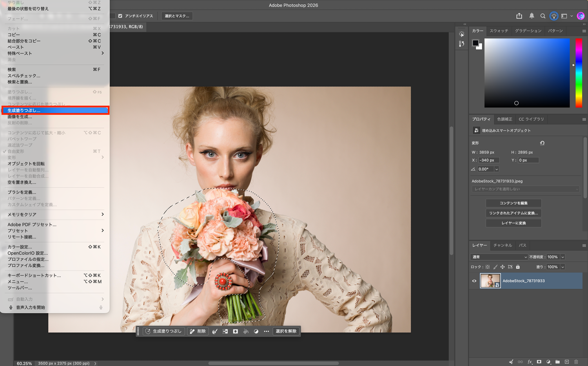Screen dimensions: 588x366
Task: Expand the メモリをクリア submenu
Action: [54, 214]
